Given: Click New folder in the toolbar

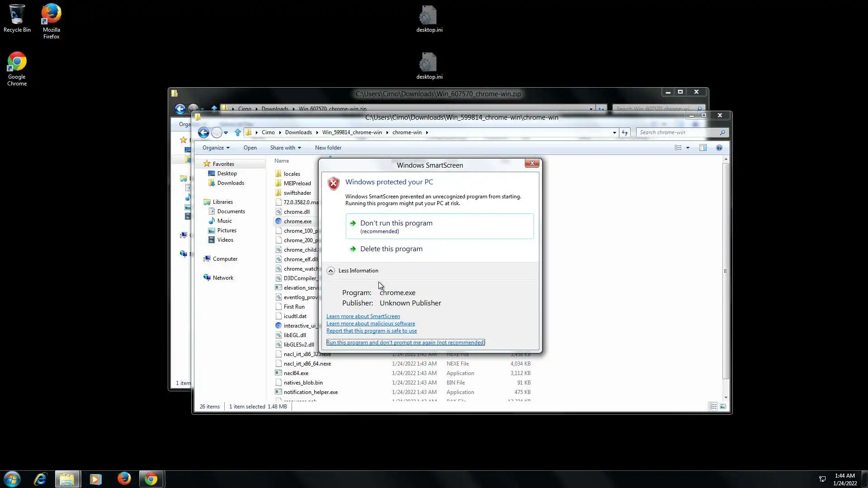Looking at the screenshot, I should click(328, 148).
